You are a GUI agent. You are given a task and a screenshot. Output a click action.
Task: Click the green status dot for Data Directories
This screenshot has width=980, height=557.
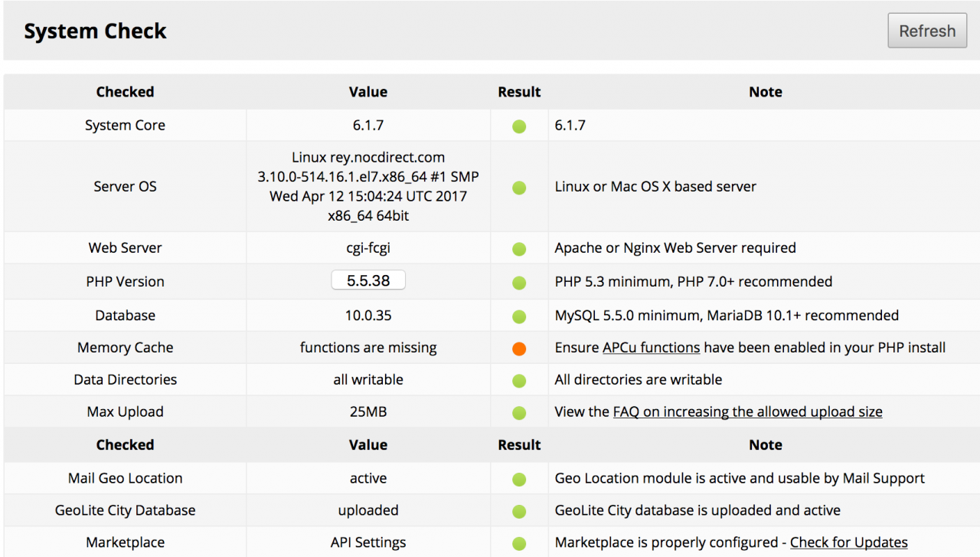(519, 381)
